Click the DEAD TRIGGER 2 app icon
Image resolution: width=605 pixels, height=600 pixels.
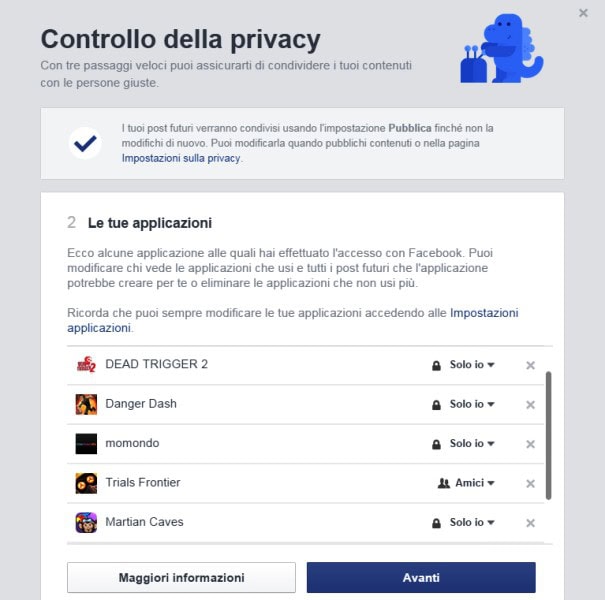[x=86, y=364]
